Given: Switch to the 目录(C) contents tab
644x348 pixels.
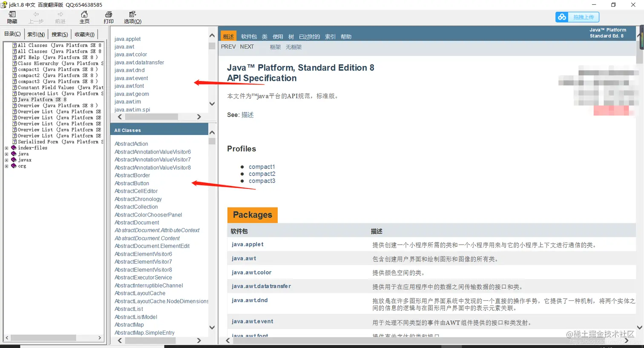Looking at the screenshot, I should pyautogui.click(x=12, y=34).
